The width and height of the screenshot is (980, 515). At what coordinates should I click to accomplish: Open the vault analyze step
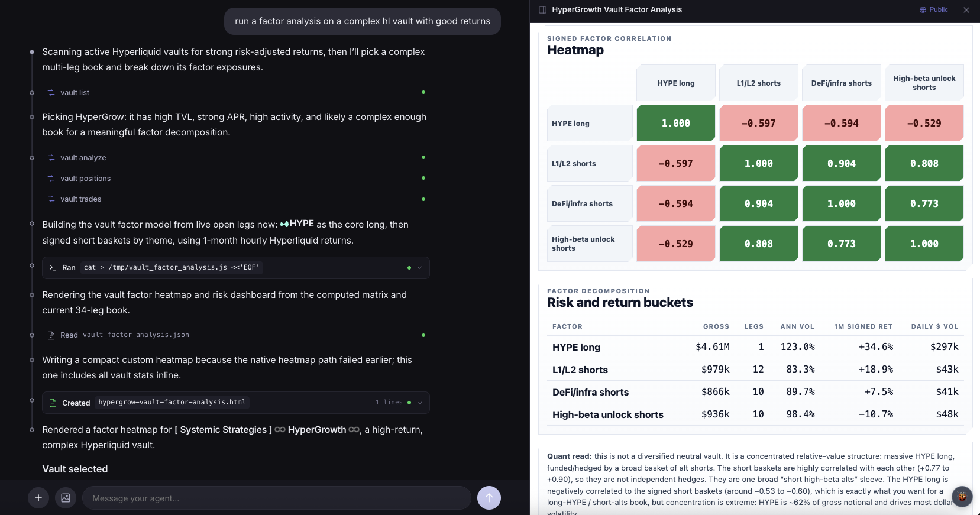pyautogui.click(x=83, y=158)
